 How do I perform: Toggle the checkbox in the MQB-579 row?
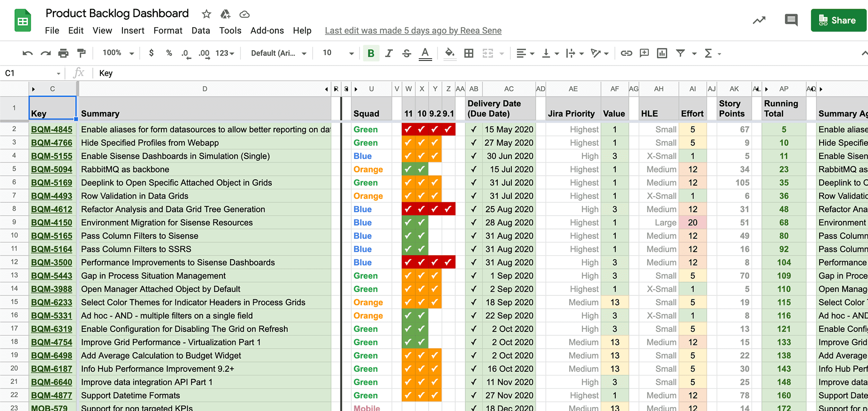[x=474, y=407]
